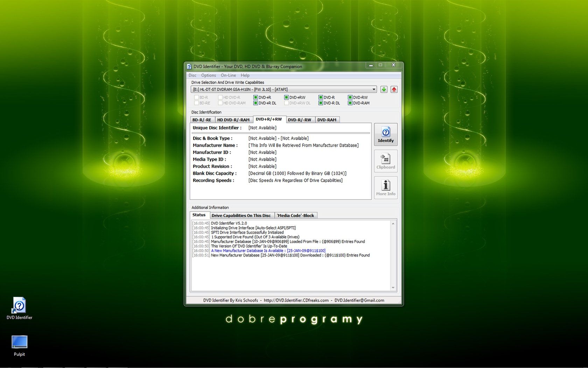
Task: Select the Pulpit desktop icon
Action: pyautogui.click(x=19, y=346)
